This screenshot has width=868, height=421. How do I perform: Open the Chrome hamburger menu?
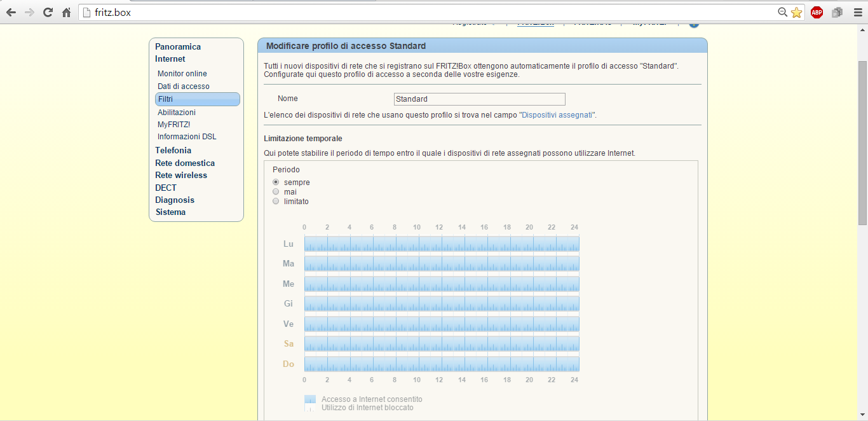pyautogui.click(x=857, y=12)
